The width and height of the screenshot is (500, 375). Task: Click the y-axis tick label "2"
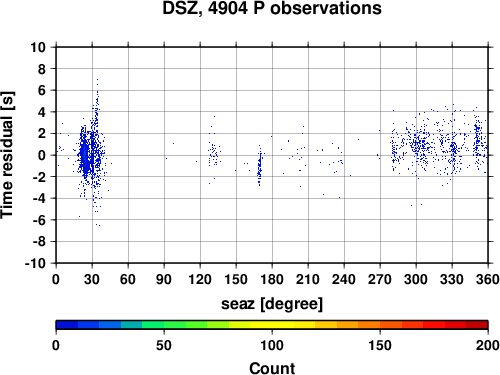point(42,134)
